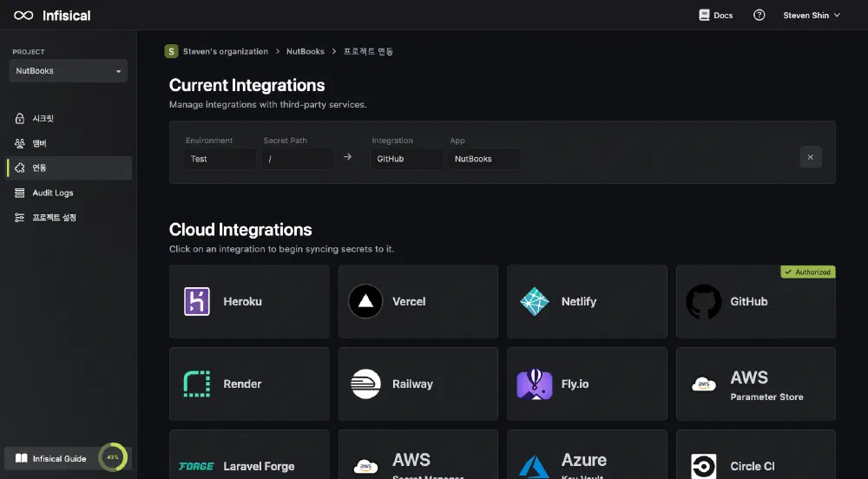Click the arrow icon between Secret Path and Integration
This screenshot has width=868, height=479.
[x=347, y=157]
